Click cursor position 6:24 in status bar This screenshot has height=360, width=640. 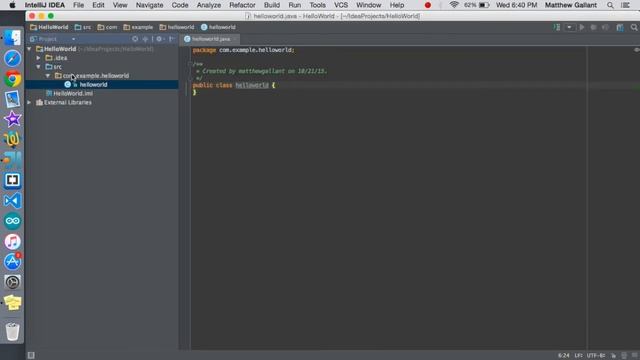click(564, 356)
